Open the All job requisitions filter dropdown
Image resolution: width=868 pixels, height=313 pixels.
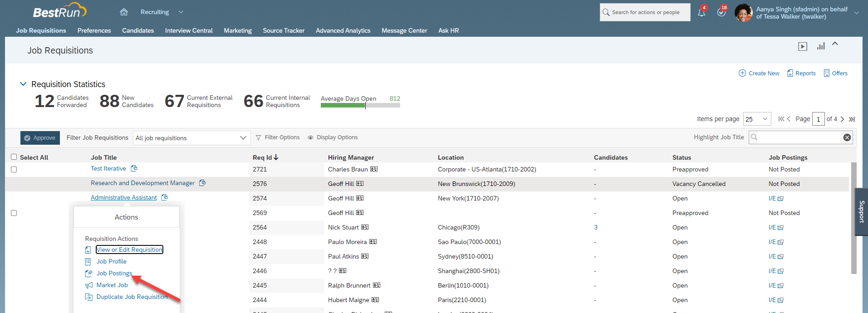coord(192,138)
